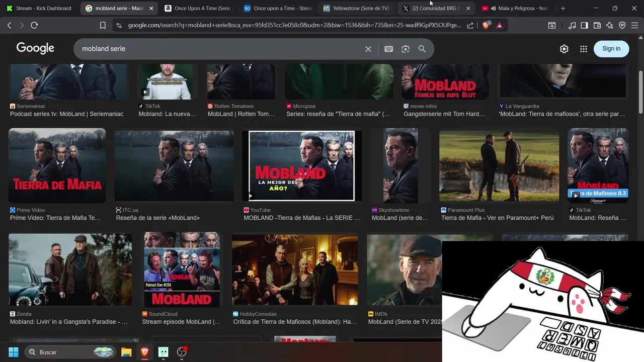Click the browser back arrow
The width and height of the screenshot is (644, 362).
(9, 25)
